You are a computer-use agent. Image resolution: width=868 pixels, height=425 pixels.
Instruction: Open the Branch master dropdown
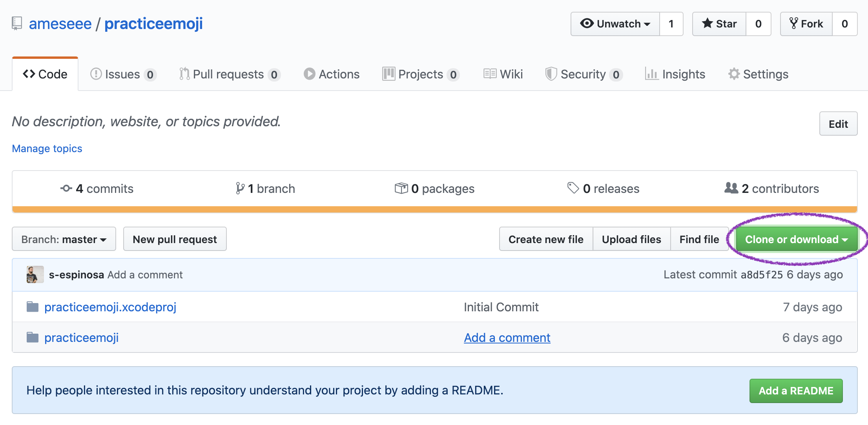(x=63, y=239)
